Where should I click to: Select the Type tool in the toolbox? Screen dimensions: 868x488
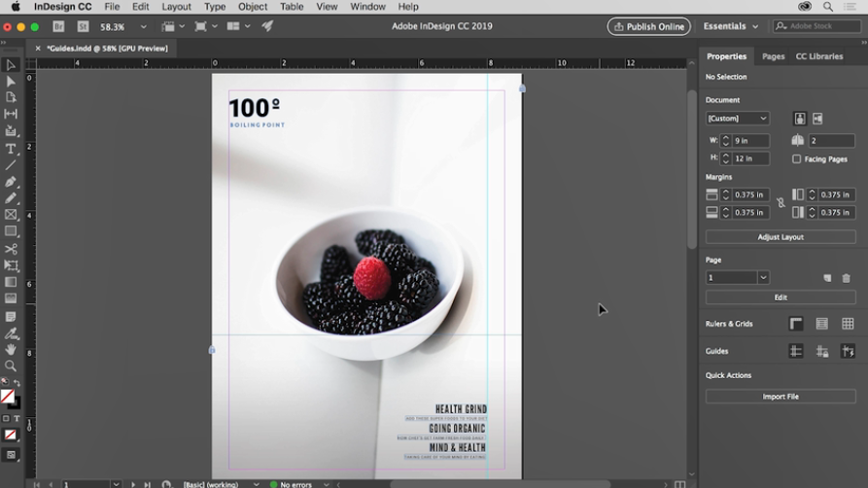pyautogui.click(x=11, y=149)
